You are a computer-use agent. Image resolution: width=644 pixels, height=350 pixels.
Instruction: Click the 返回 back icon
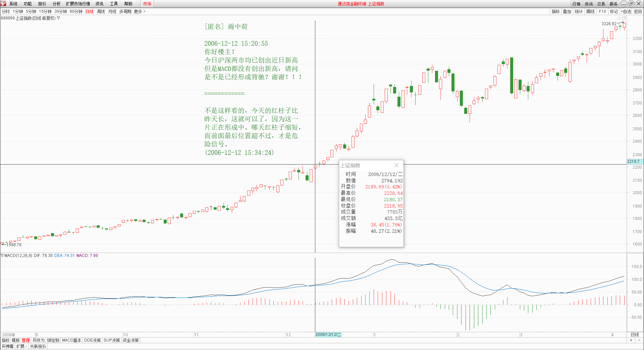(637, 11)
